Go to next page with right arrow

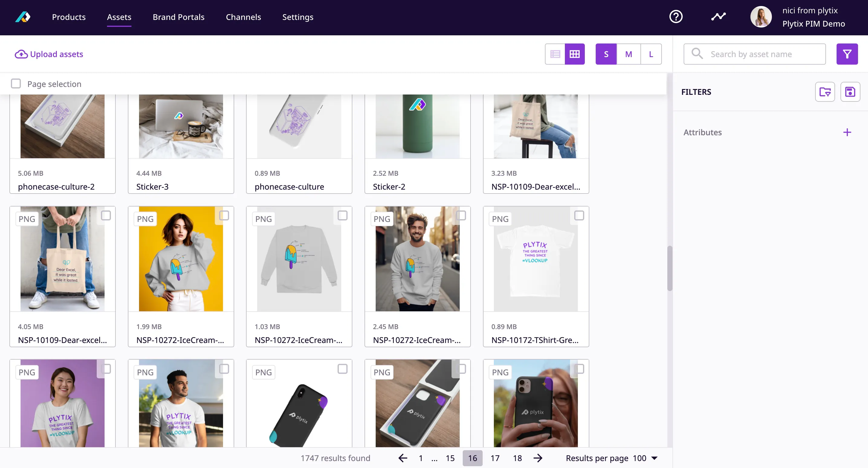coord(538,458)
